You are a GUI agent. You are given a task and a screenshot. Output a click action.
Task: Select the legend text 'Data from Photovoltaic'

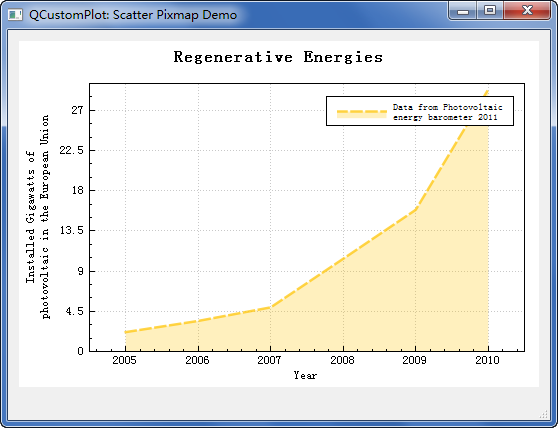tap(448, 107)
